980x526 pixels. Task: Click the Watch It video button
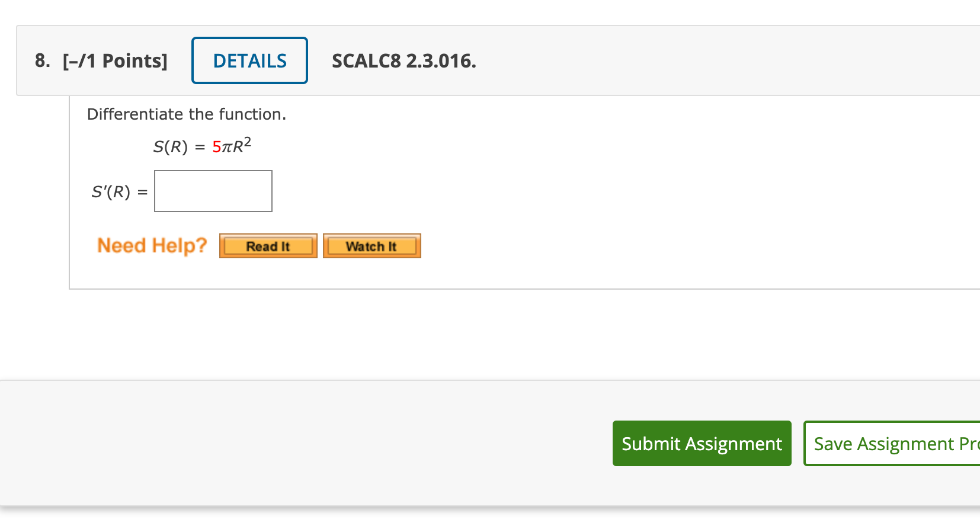(x=371, y=246)
